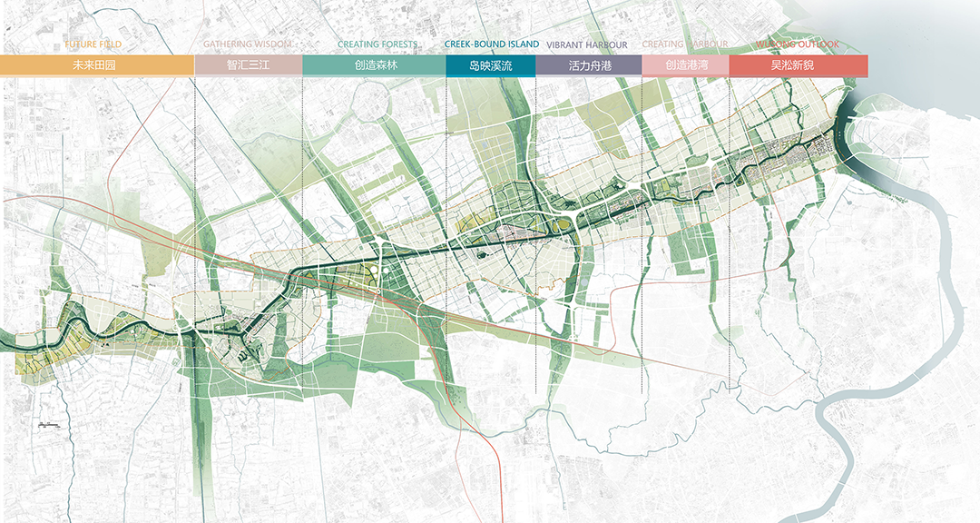
Task: Select the pink 创造港湾 banner segment
Action: pos(685,65)
